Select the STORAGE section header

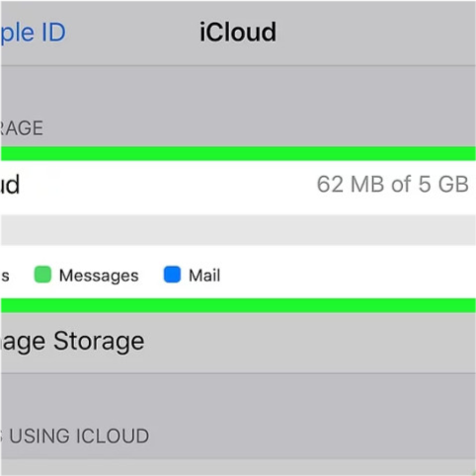[x=22, y=128]
